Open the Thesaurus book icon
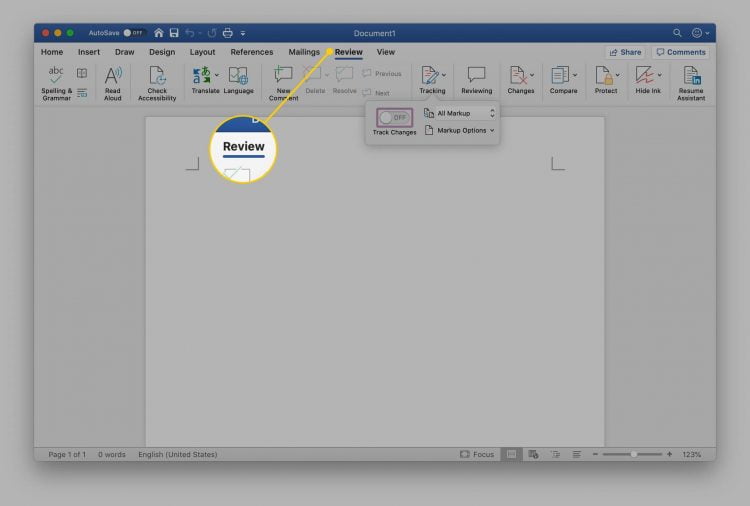 coord(82,73)
